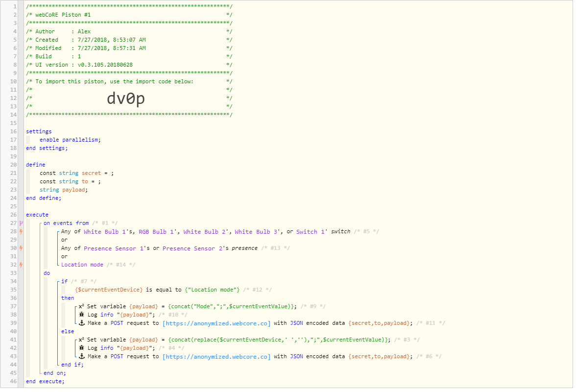
Task: Click the 'end execute;' line
Action: coord(45,381)
